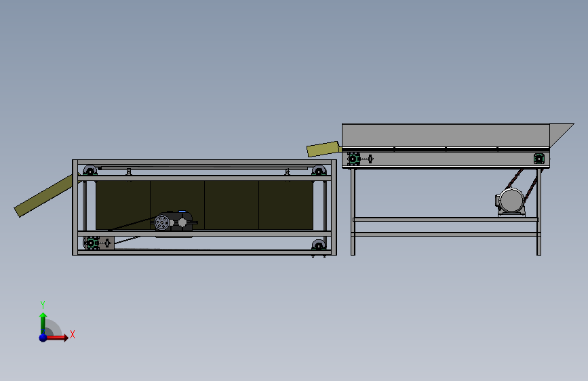Select the bottom-right roller bearing of the left frame

pyautogui.click(x=319, y=245)
